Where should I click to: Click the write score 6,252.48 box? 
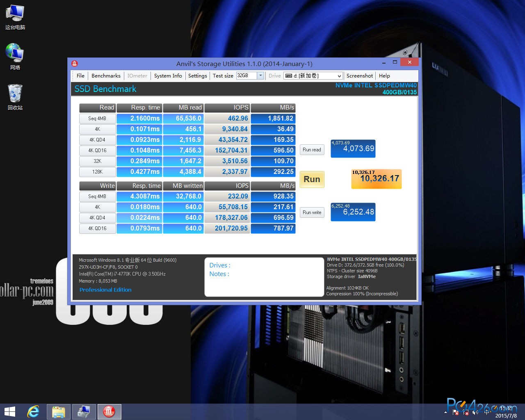click(x=353, y=212)
